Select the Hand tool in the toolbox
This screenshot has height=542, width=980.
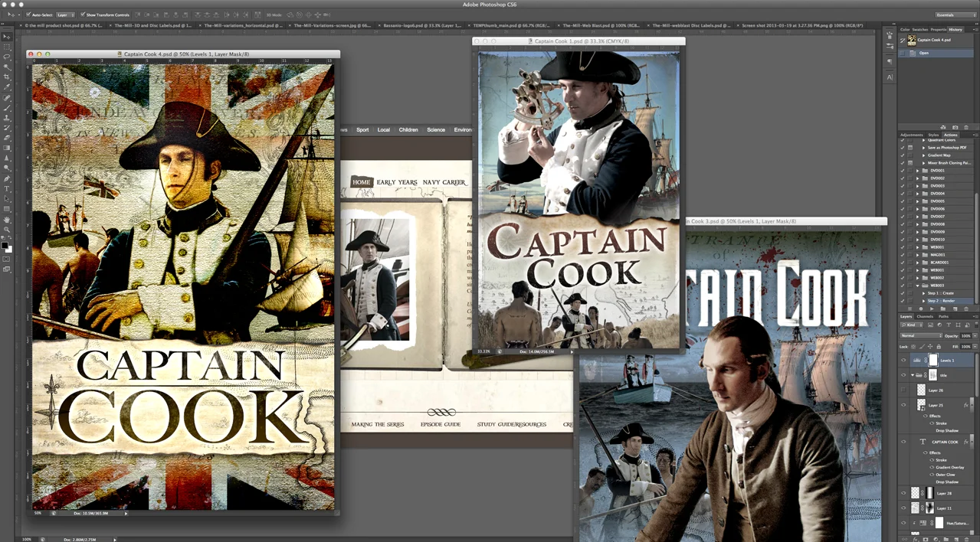7,219
